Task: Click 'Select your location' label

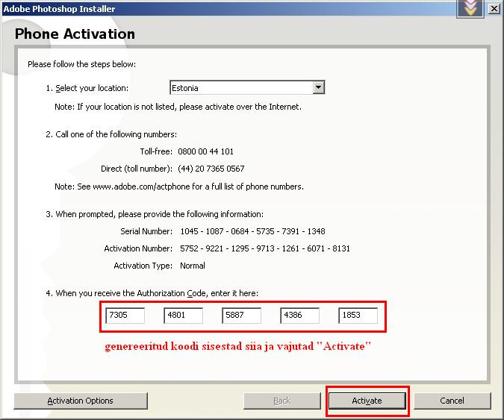Action: coord(87,88)
